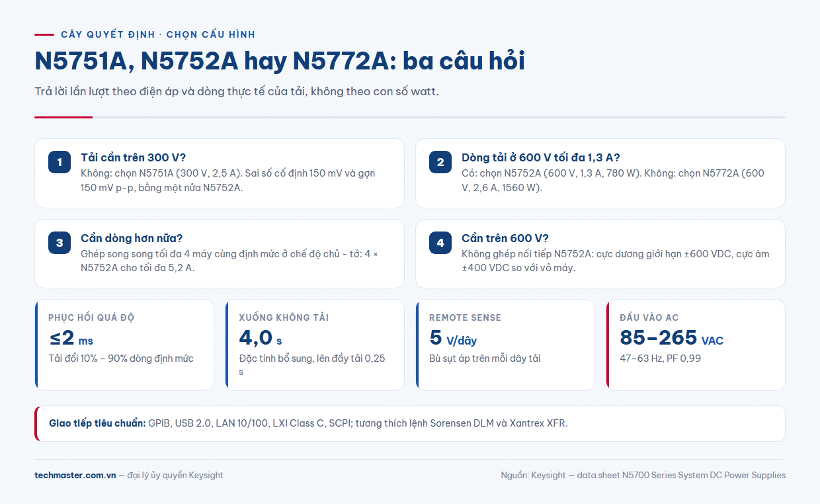Click the source line starting "Nguồn: Keysight — data sheet"
Viewport: 820px width, 504px height.
[643, 475]
